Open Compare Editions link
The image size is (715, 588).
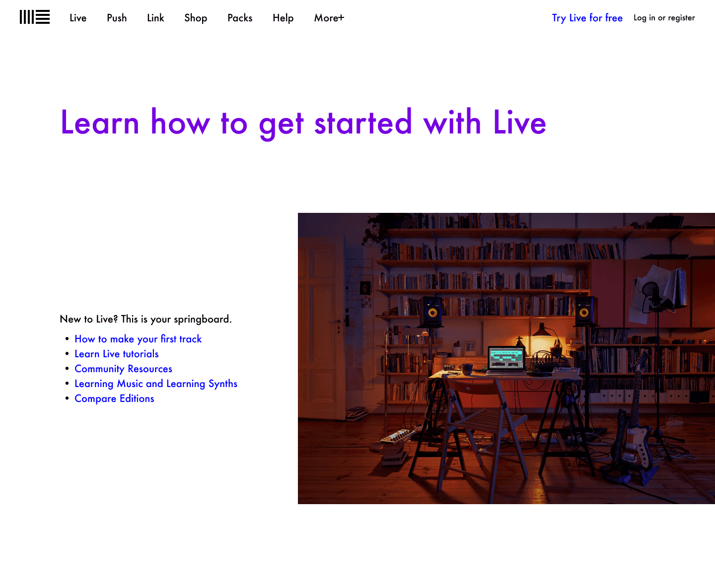pyautogui.click(x=114, y=398)
